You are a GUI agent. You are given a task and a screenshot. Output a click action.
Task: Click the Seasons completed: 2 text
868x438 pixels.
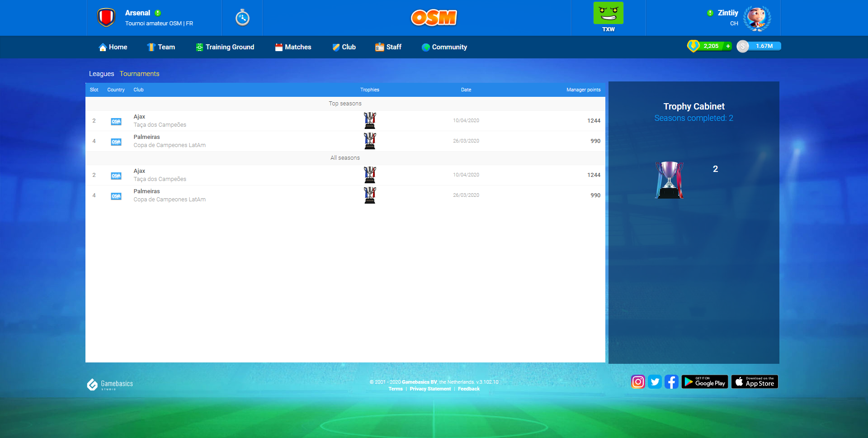[x=693, y=118]
